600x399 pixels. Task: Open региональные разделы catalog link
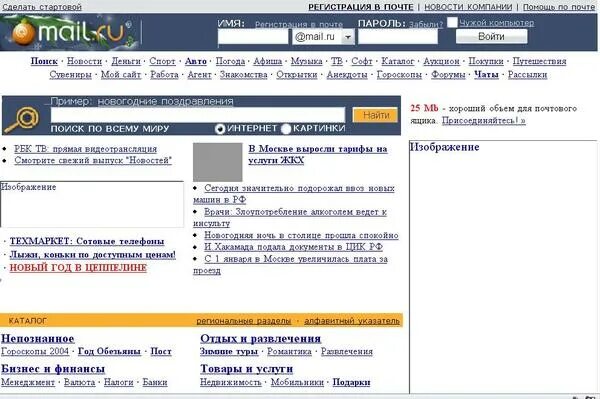click(x=244, y=321)
